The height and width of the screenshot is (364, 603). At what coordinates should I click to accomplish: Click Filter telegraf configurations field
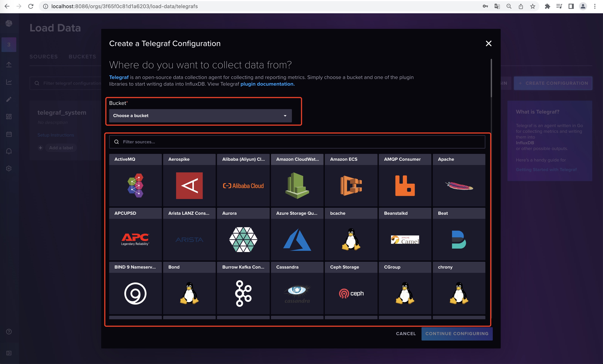(66, 83)
